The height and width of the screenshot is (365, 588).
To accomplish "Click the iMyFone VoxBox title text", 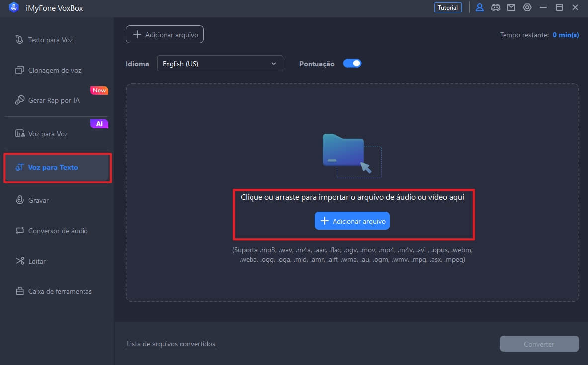I will (x=54, y=8).
